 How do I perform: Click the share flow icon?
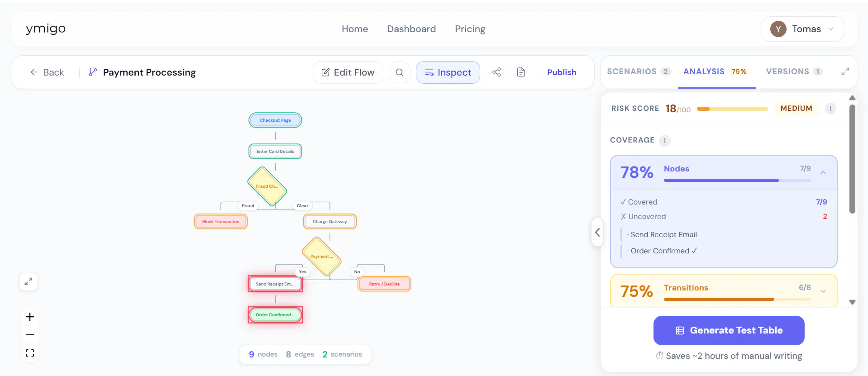click(x=496, y=72)
